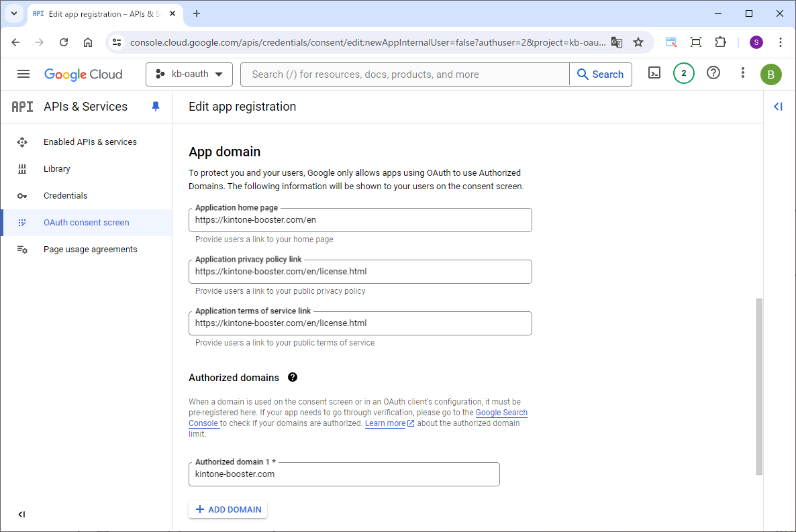
Task: Click the Application home page field
Action: click(360, 220)
